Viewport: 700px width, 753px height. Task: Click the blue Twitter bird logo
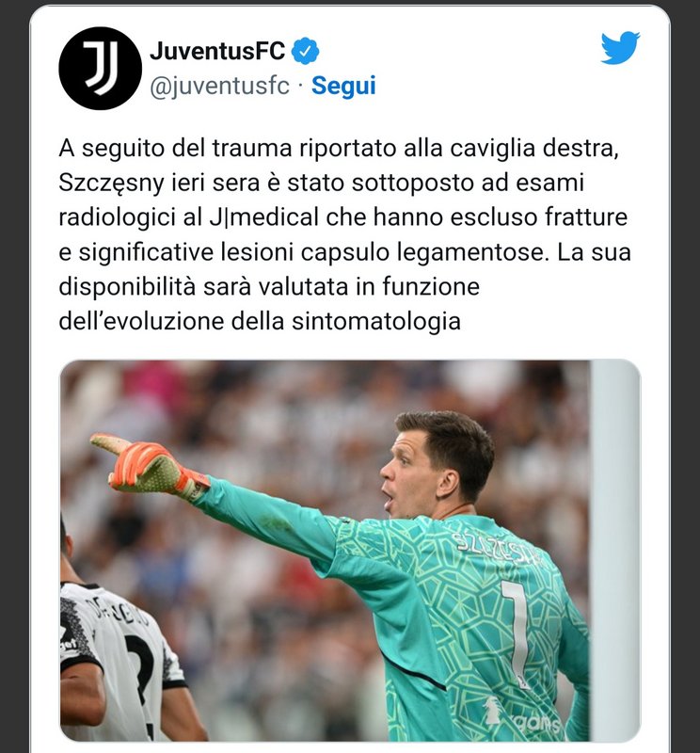620,48
